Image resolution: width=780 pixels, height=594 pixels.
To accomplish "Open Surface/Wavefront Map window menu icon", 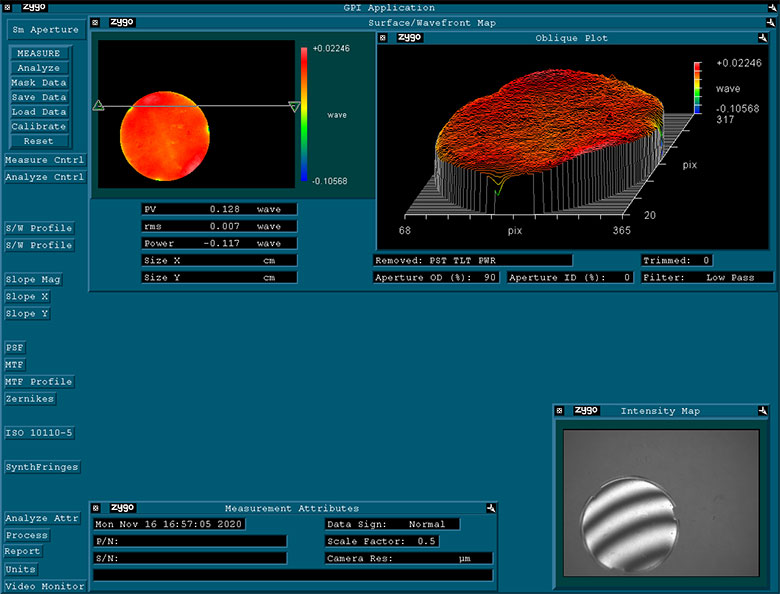I will pyautogui.click(x=96, y=22).
